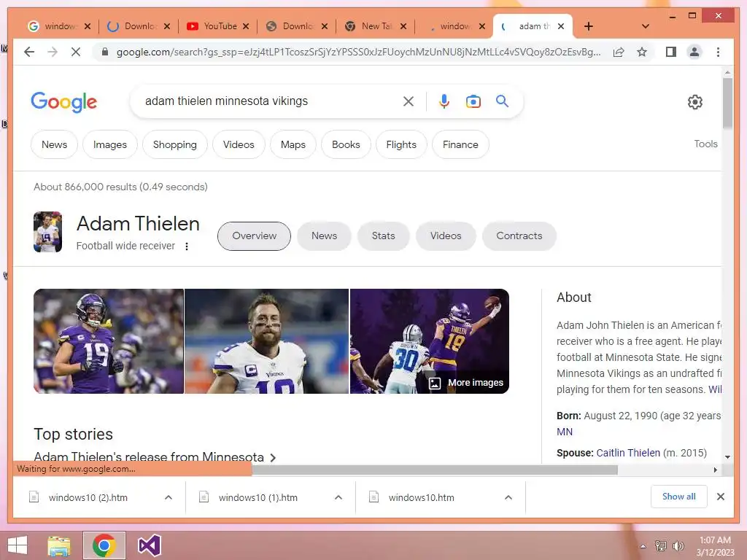Select the Stats knowledge tab
The image size is (747, 560).
[x=384, y=236]
